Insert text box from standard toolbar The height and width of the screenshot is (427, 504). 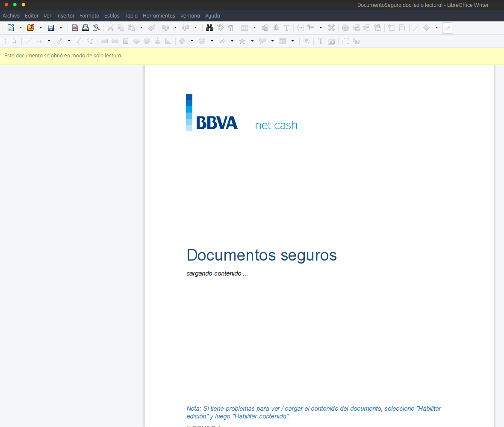[x=287, y=28]
